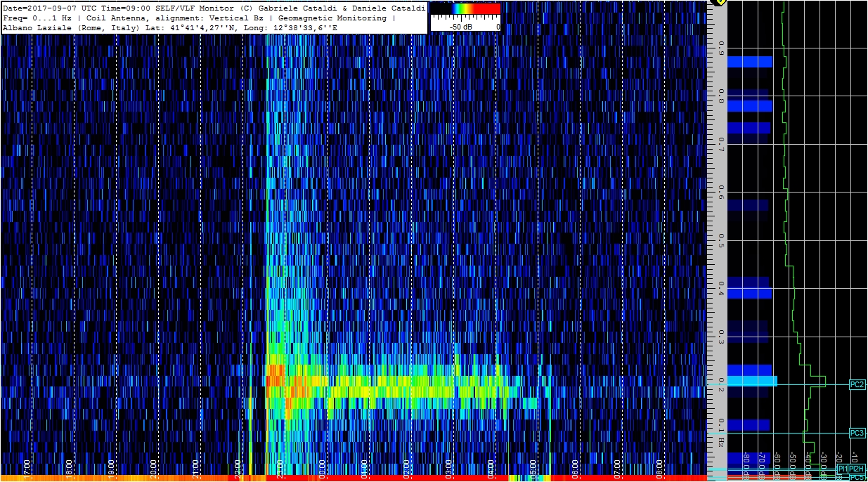868x482 pixels.
Task: Click the 04:00 time marker
Action: [491, 466]
